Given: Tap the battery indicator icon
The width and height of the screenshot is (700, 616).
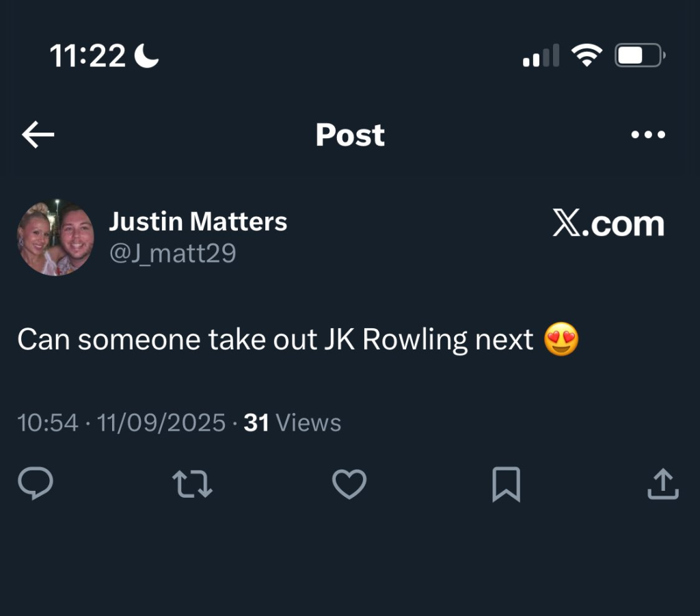Looking at the screenshot, I should pyautogui.click(x=640, y=55).
